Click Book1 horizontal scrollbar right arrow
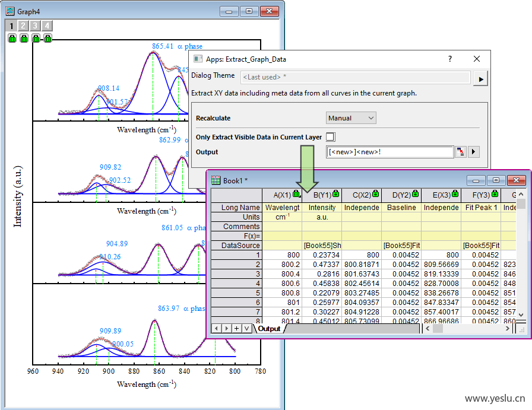 coord(508,328)
